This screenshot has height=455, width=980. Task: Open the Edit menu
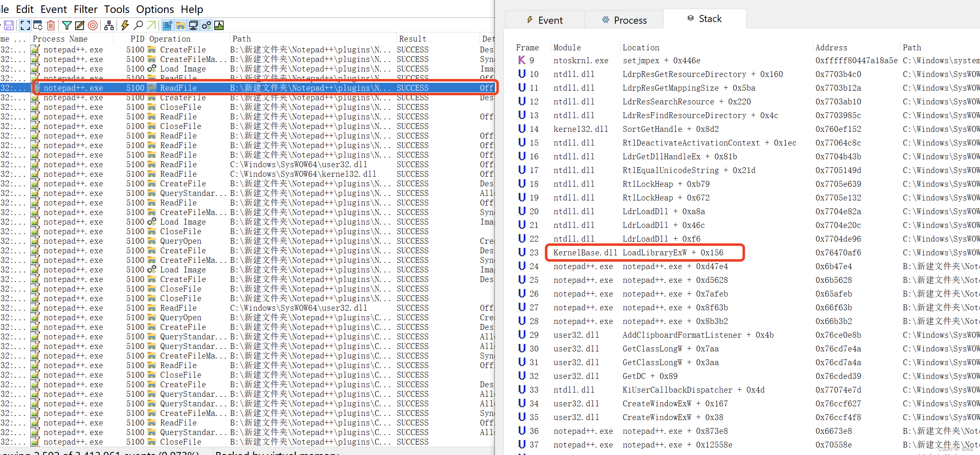pyautogui.click(x=25, y=9)
